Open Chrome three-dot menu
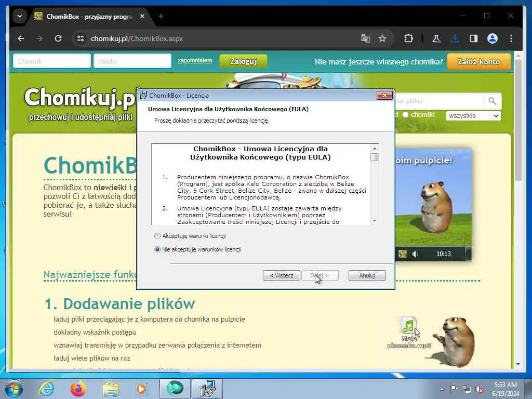Screen dimensions: 532x399 click(x=511, y=38)
